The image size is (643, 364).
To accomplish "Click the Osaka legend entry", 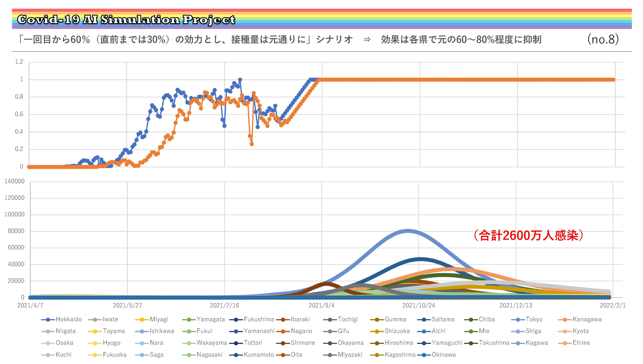I will coord(57,343).
